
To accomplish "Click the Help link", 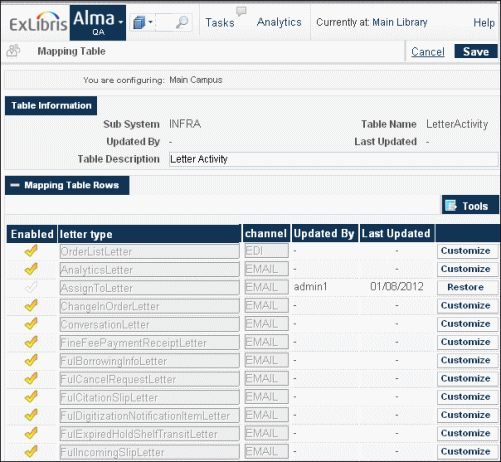I will [484, 23].
